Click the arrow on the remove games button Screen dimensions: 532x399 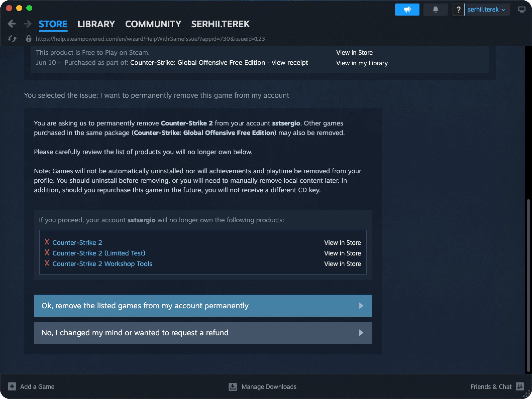[x=361, y=306]
